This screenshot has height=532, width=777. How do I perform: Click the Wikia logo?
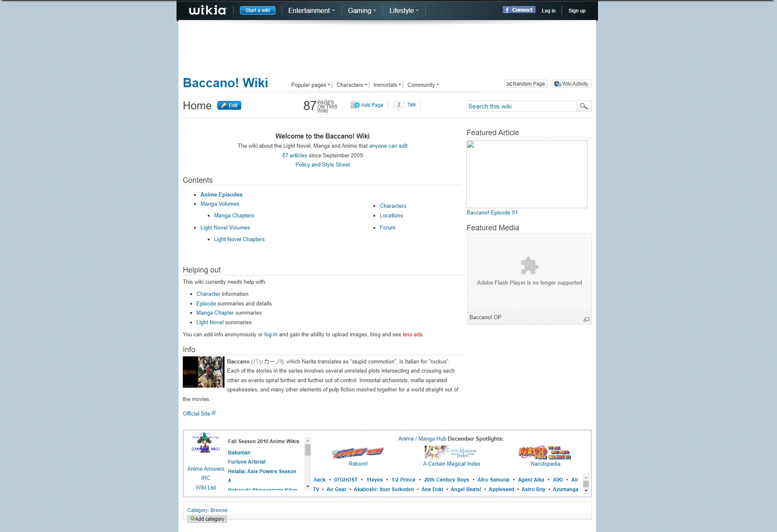[207, 10]
